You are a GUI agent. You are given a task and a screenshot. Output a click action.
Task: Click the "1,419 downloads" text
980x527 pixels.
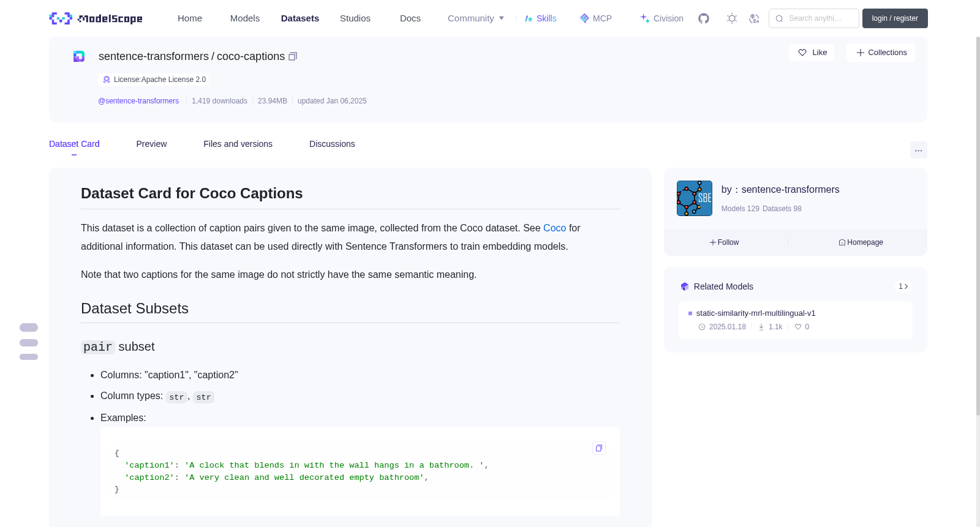219,101
